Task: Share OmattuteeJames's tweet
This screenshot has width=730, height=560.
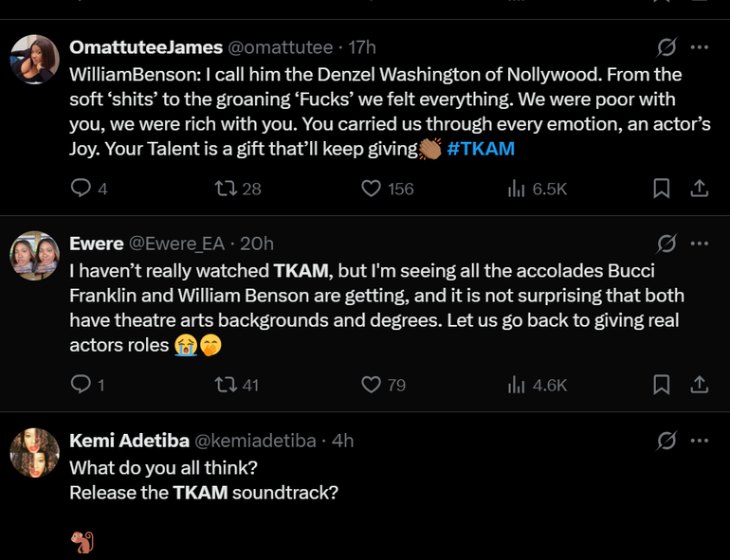Action: click(699, 189)
